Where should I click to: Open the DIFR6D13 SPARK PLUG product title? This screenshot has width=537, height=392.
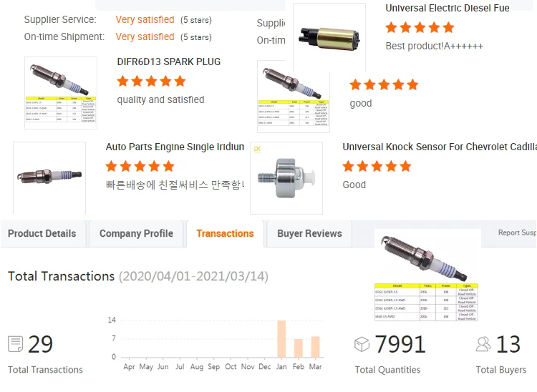click(169, 62)
